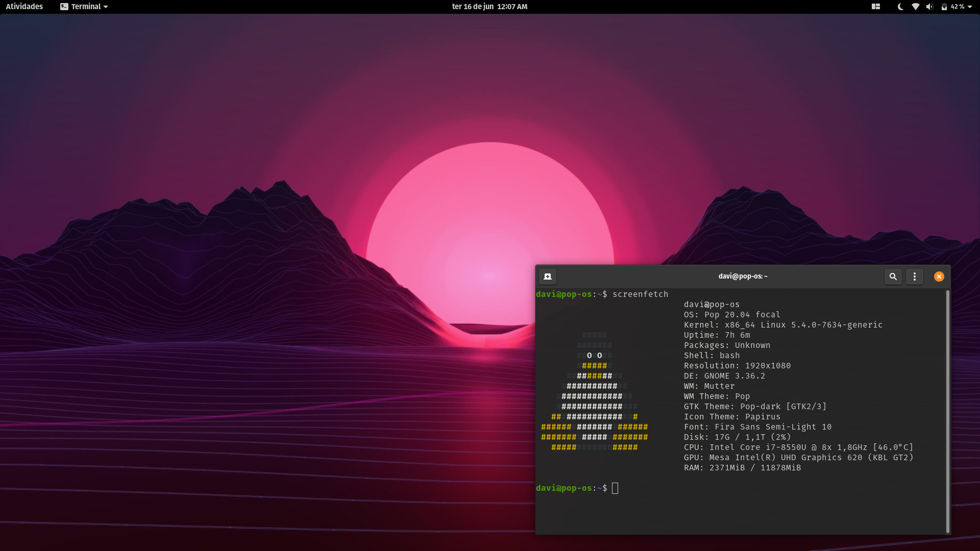Click the window tiling icon in top bar
Image resolution: width=980 pixels, height=551 pixels.
pyautogui.click(x=876, y=7)
